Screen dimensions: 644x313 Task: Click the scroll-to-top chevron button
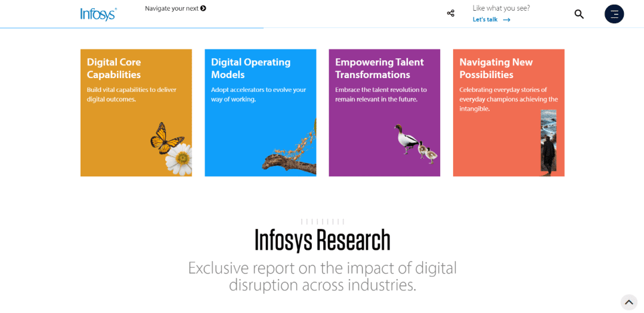tap(629, 302)
